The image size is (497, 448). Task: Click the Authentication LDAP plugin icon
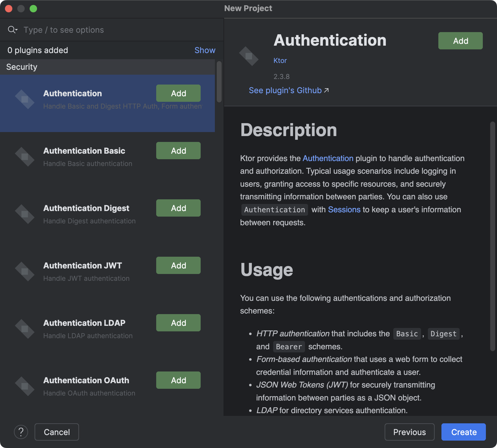point(25,329)
